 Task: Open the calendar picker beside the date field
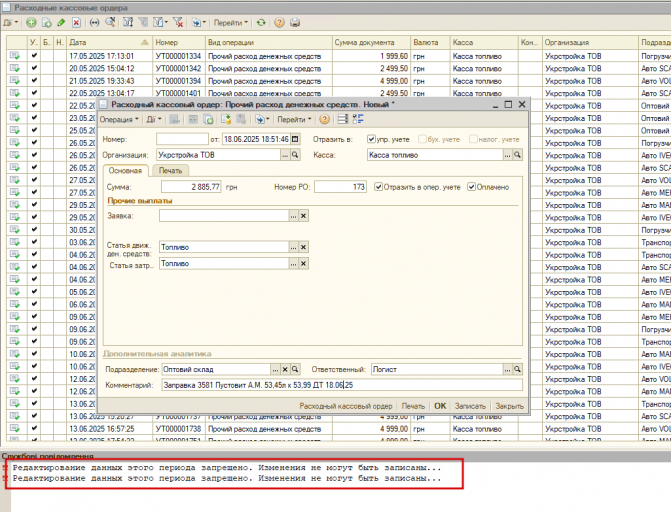[295, 139]
